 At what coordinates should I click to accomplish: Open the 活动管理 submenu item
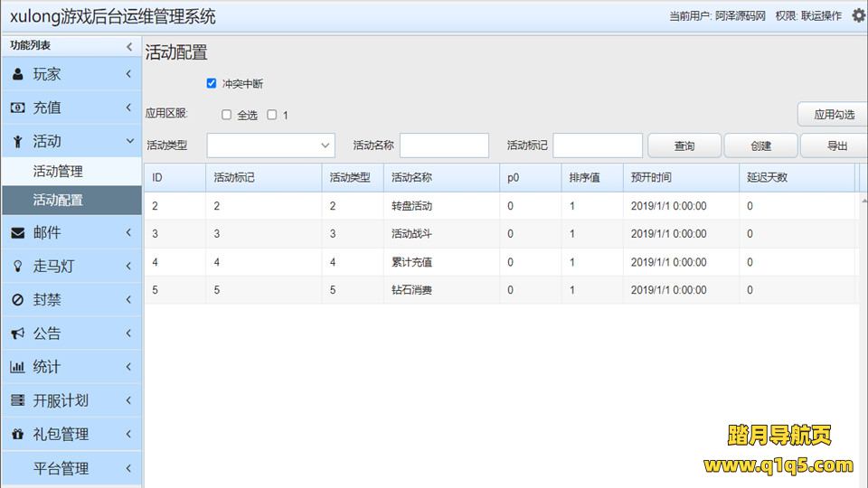coord(58,171)
